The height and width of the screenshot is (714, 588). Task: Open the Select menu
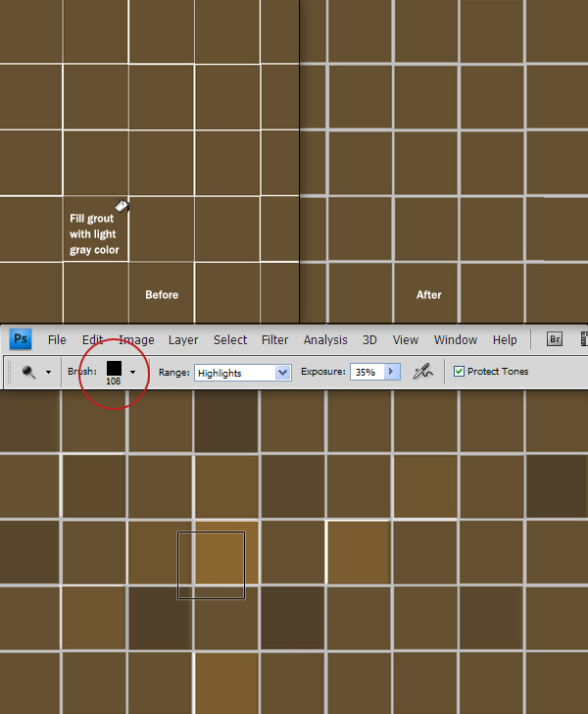pyautogui.click(x=230, y=340)
